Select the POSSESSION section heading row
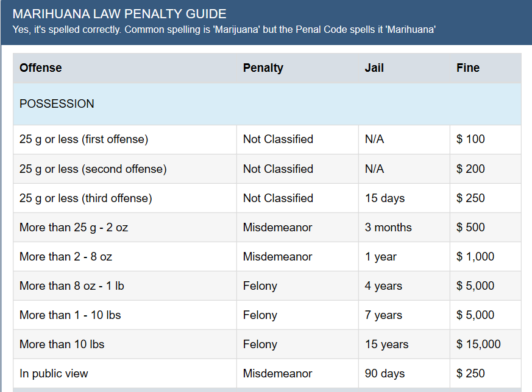The width and height of the screenshot is (532, 392). point(57,104)
